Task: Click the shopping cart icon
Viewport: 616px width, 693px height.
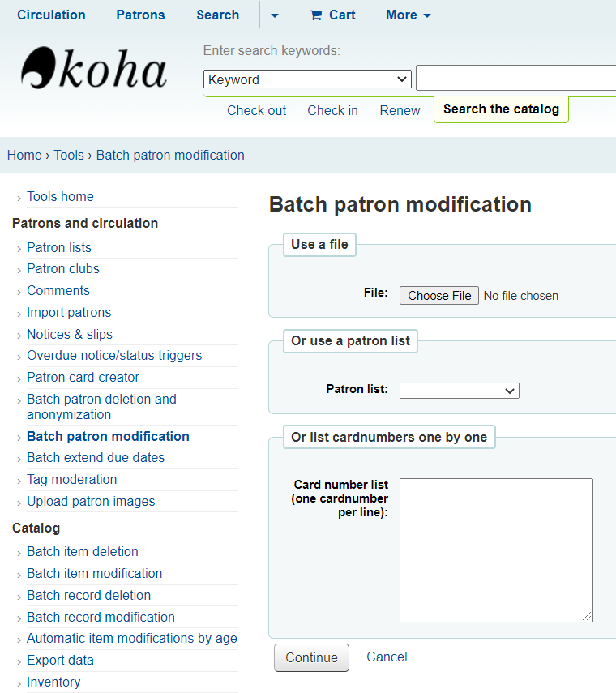Action: [x=315, y=15]
